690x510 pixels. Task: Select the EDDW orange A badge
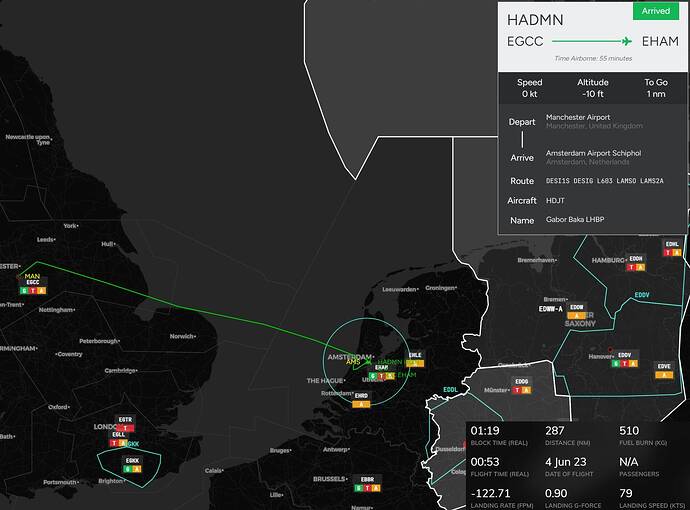[576, 316]
